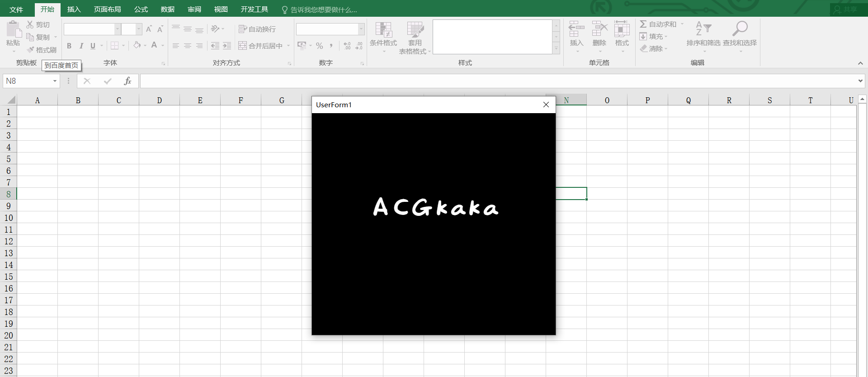The image size is (868, 377).
Task: Click the Select All corner triangle
Action: (x=11, y=100)
